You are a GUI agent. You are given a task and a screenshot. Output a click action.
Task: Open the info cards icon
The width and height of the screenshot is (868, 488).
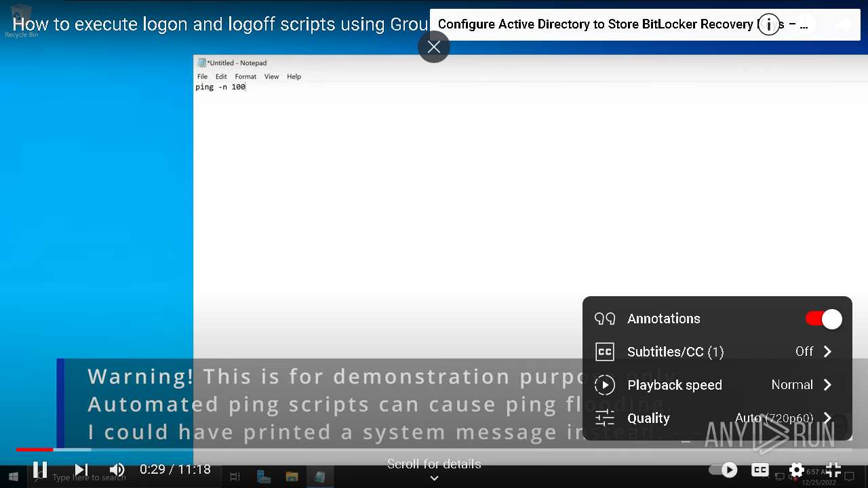pyautogui.click(x=768, y=24)
